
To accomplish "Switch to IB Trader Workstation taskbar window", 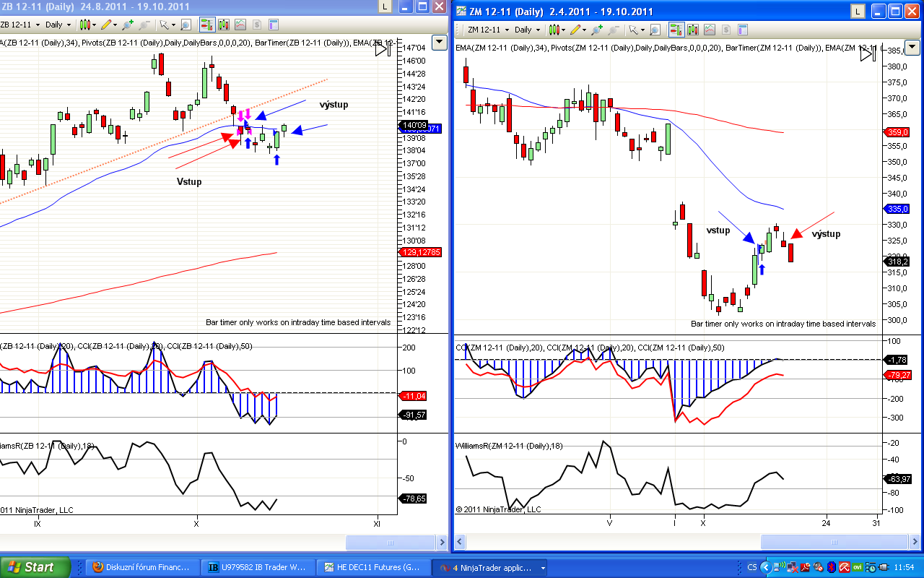I will 258,568.
